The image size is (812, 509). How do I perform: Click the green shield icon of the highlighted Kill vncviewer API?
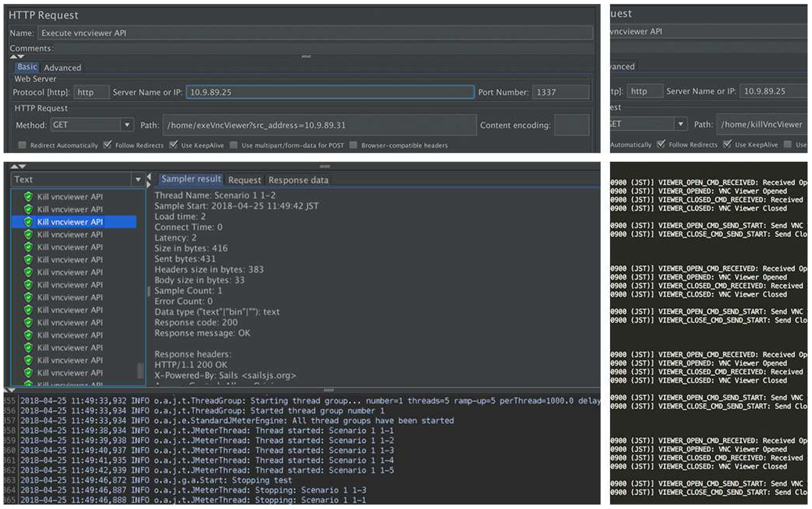(29, 222)
